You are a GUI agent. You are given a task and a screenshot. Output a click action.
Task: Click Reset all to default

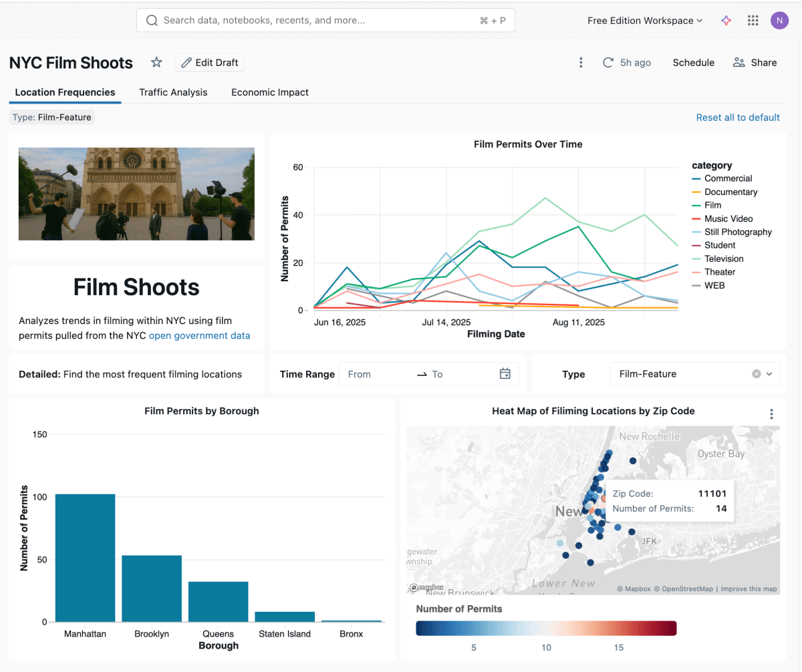click(x=738, y=118)
